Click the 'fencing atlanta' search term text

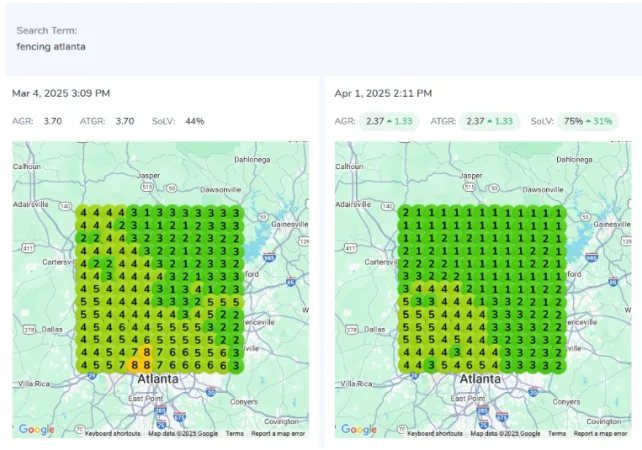tap(51, 47)
